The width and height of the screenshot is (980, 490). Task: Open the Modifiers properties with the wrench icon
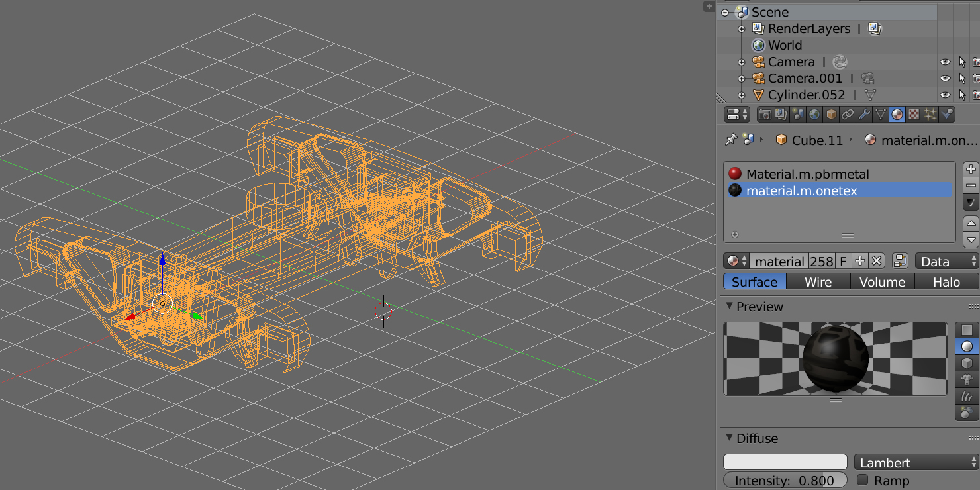coord(864,114)
